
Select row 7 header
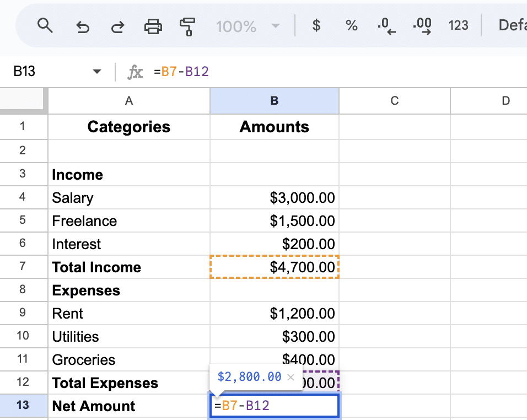click(x=23, y=267)
